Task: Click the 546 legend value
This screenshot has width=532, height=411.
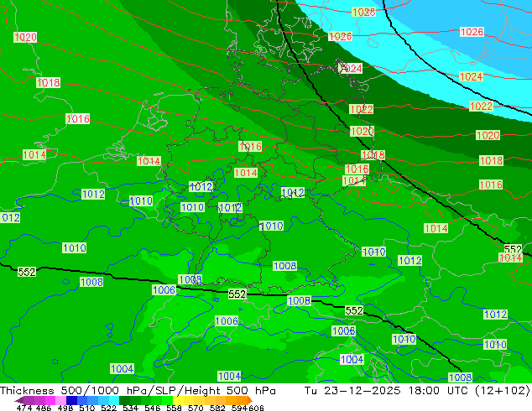Action: tap(152, 408)
